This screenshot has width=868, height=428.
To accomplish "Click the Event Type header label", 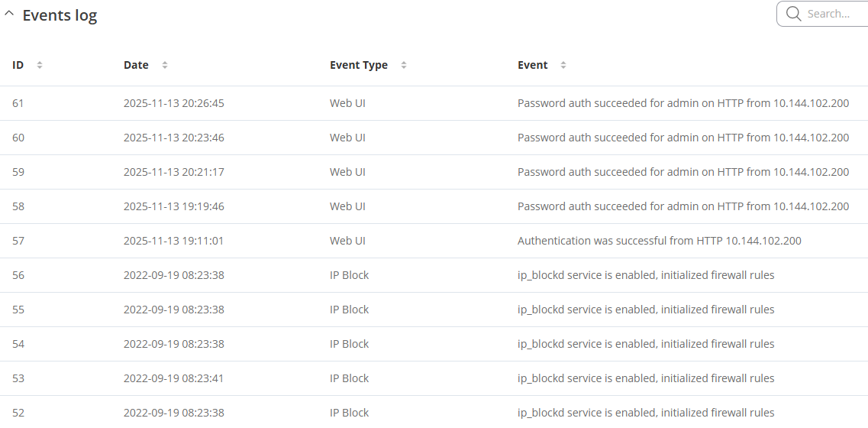I will (x=358, y=65).
